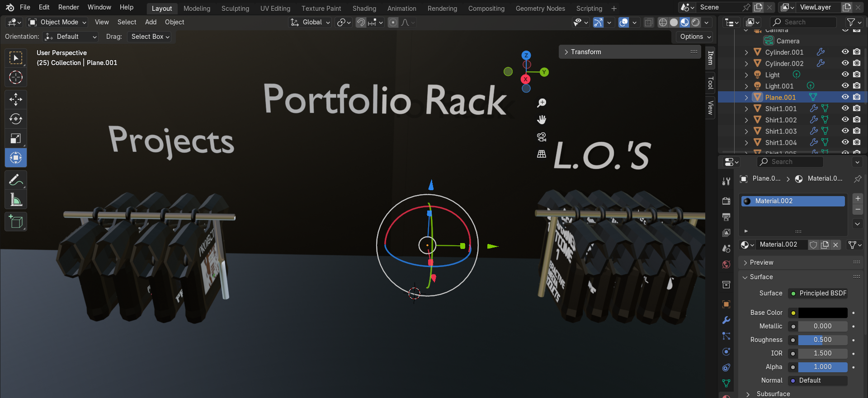Viewport: 868px width, 398px height.
Task: Choose the Scale tool
Action: [16, 138]
